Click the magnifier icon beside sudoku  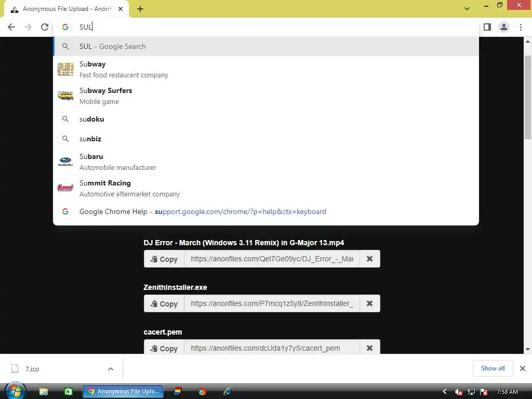(x=65, y=119)
